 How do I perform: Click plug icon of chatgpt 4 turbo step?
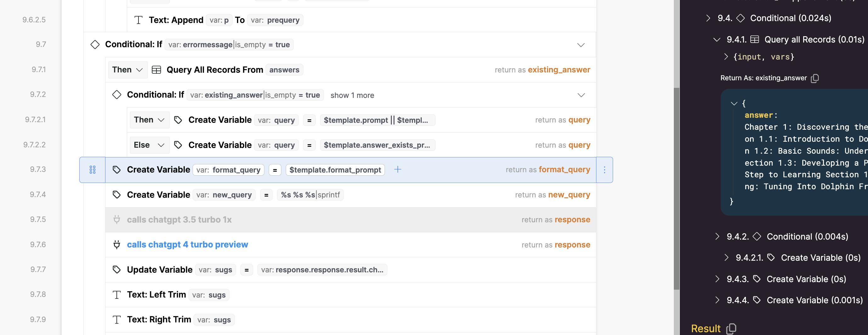pyautogui.click(x=116, y=245)
